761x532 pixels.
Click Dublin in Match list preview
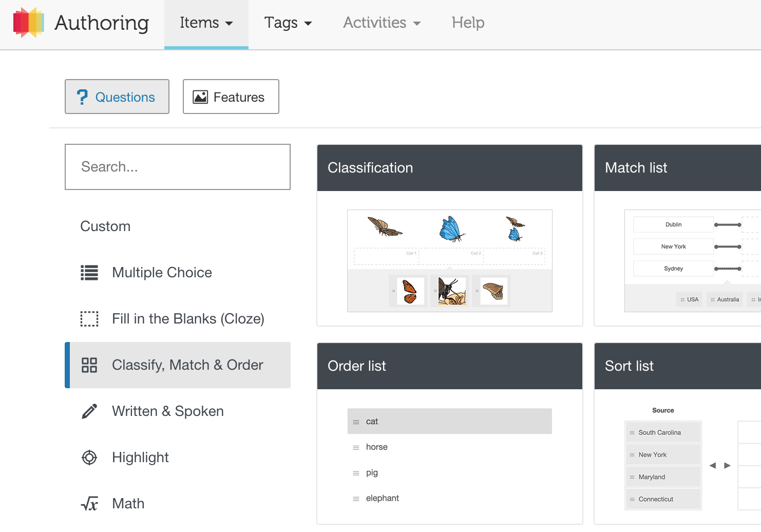[x=674, y=224]
